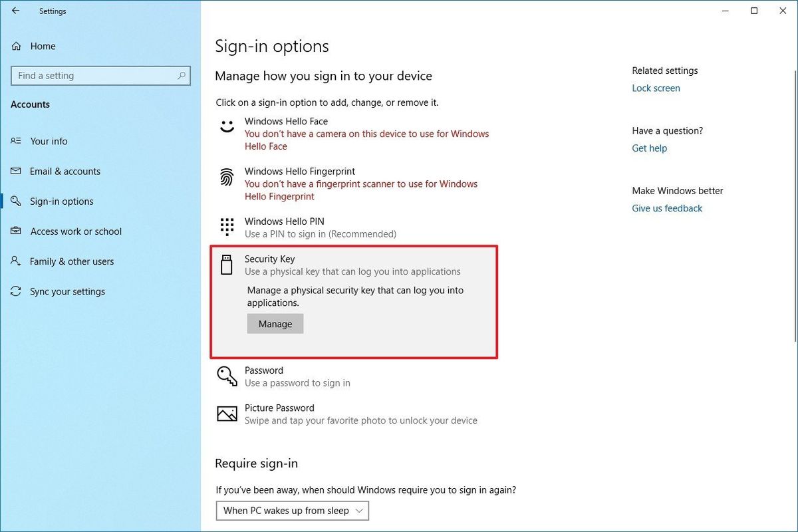
Task: Select the Sync your settings icon
Action: (15, 291)
